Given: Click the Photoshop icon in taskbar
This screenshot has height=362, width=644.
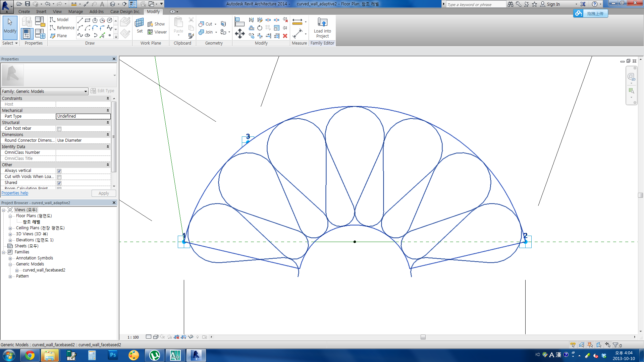Looking at the screenshot, I should tap(113, 355).
